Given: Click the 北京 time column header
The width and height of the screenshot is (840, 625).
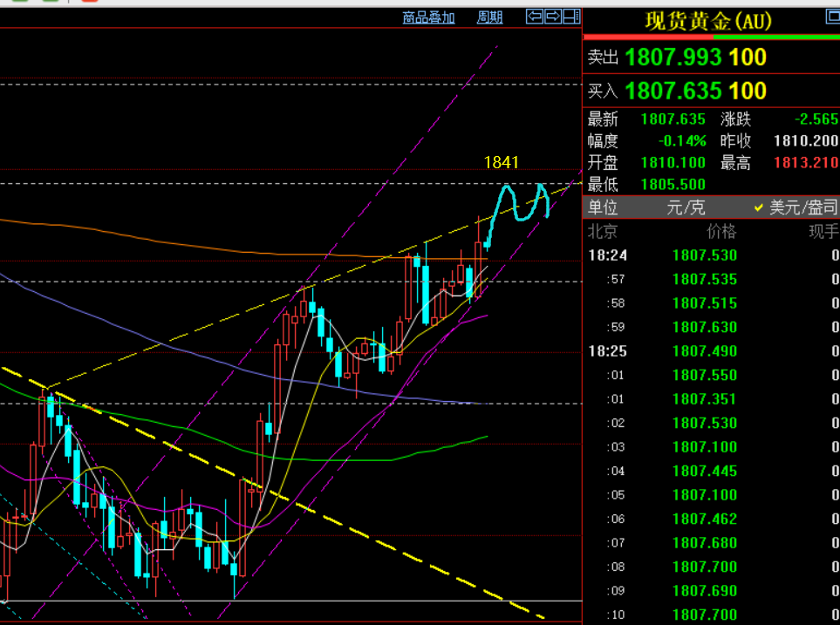Looking at the screenshot, I should click(x=603, y=231).
